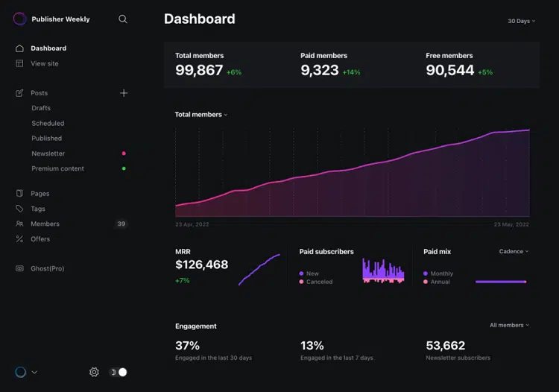Click the Ghost(Pro) billing icon
This screenshot has width=559, height=392.
[19, 268]
